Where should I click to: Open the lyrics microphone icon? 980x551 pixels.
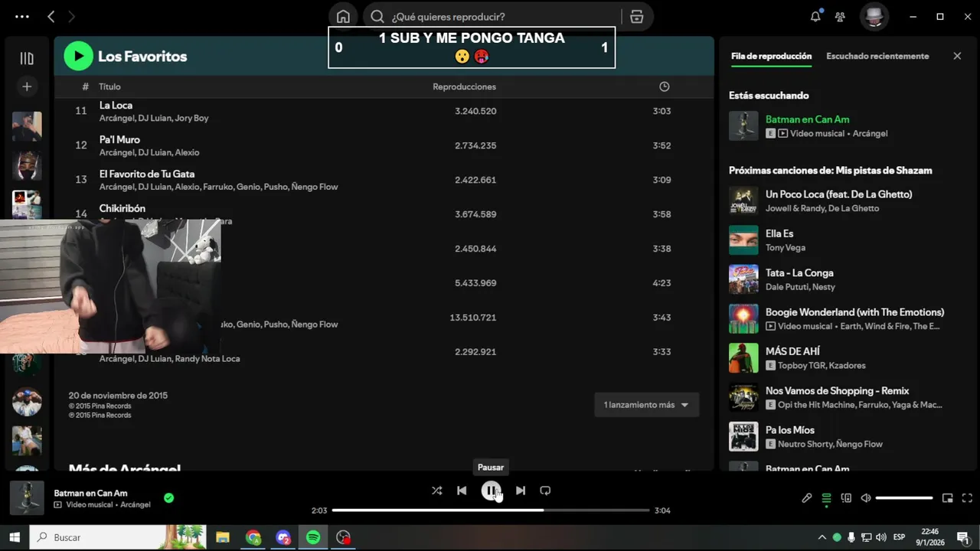[x=806, y=498]
